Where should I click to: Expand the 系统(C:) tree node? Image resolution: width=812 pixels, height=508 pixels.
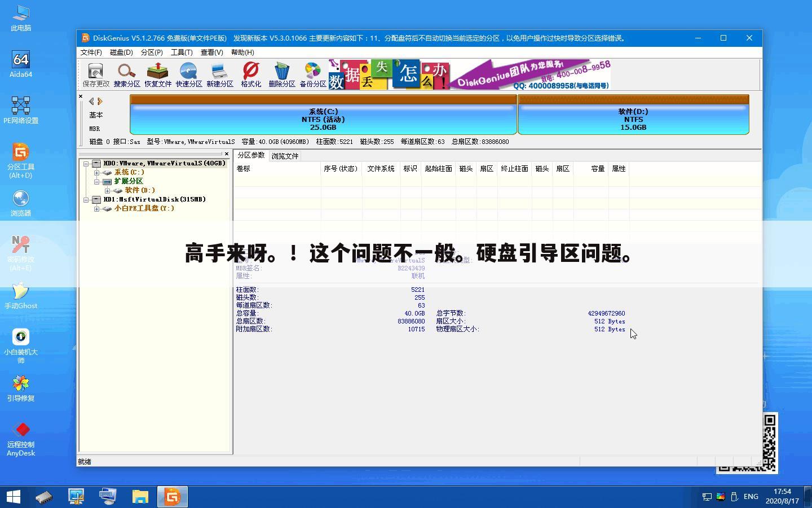(97, 173)
